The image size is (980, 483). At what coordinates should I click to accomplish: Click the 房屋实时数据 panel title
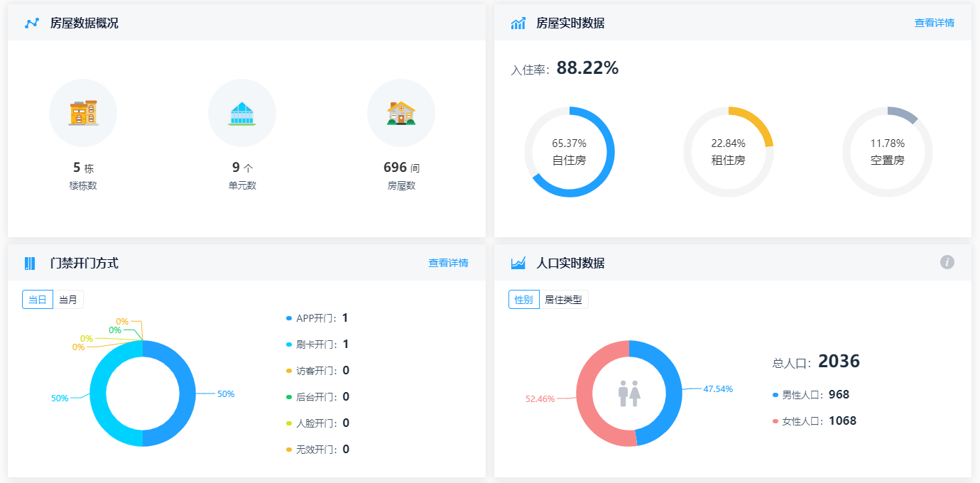(x=570, y=23)
